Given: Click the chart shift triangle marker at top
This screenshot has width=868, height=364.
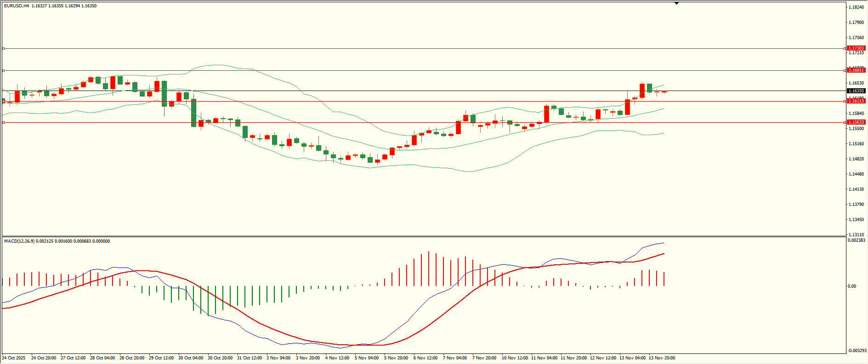Looking at the screenshot, I should point(676,3).
